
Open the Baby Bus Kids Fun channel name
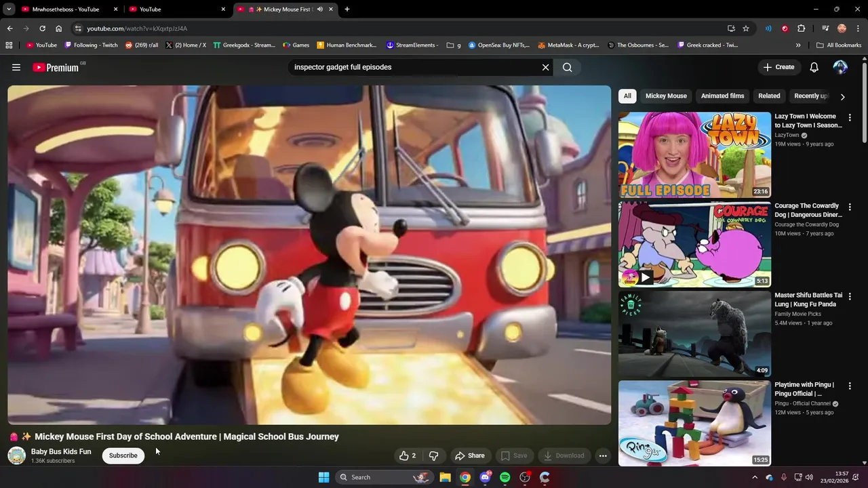pyautogui.click(x=61, y=451)
